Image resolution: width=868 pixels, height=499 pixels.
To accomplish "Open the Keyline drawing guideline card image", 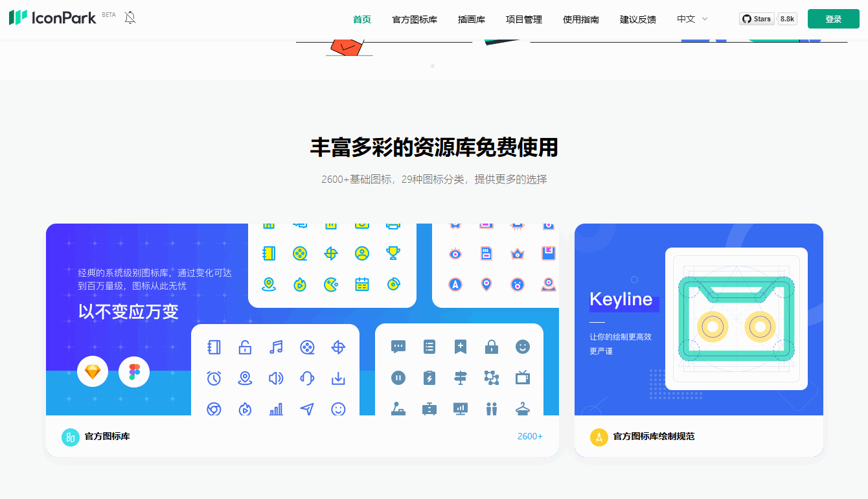I will click(x=698, y=319).
